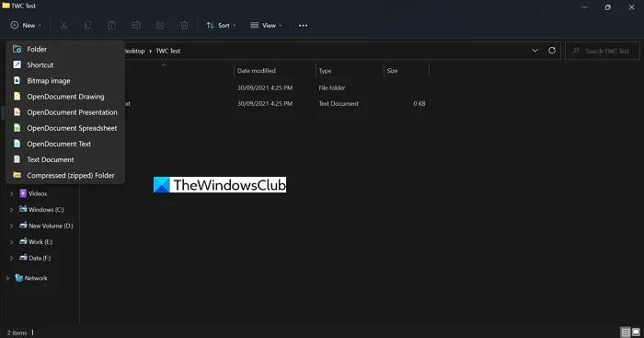Open the View dropdown menu
Screen dimensions: 644x338
pyautogui.click(x=266, y=26)
